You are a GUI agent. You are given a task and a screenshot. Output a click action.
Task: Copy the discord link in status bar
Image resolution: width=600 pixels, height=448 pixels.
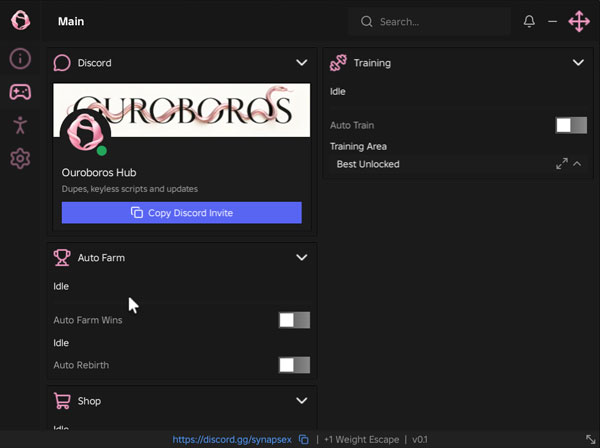coord(304,440)
